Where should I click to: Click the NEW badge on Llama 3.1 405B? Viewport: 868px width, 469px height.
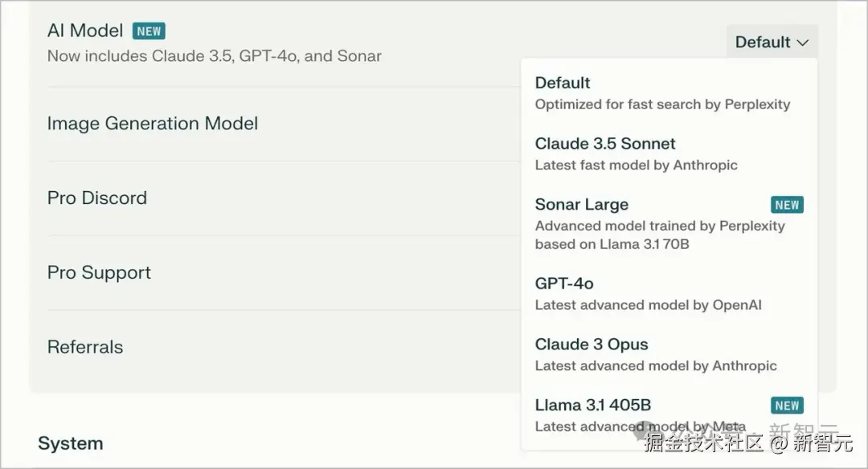(x=787, y=406)
